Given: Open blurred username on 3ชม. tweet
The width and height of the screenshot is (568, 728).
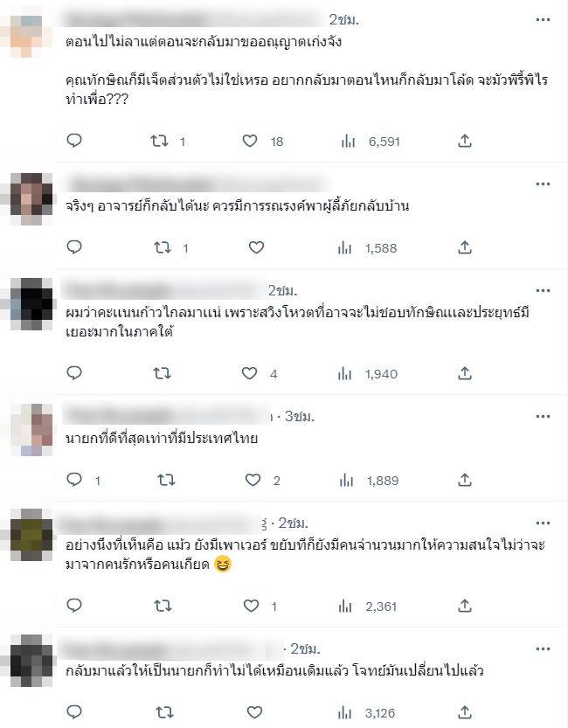Looking at the screenshot, I should pos(166,415).
